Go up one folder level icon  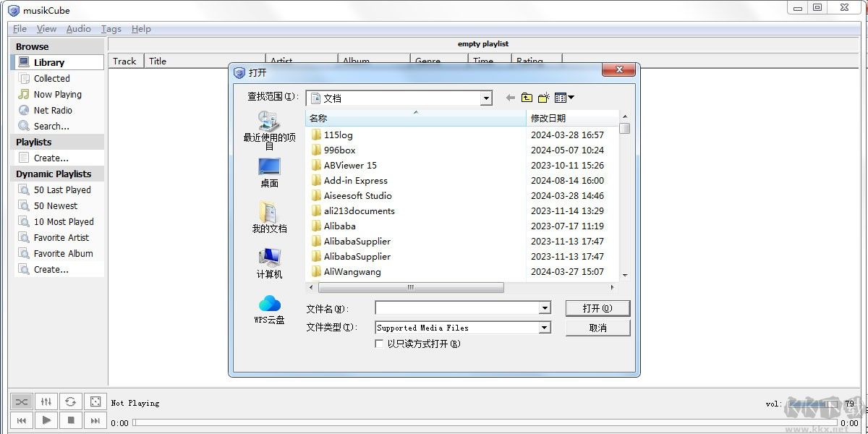527,98
